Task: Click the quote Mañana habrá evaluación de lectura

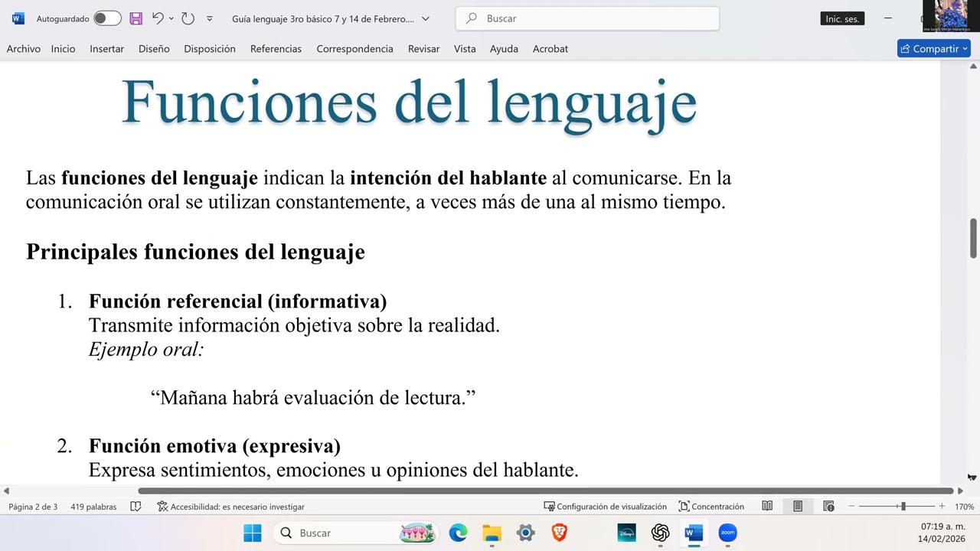Action: [313, 398]
